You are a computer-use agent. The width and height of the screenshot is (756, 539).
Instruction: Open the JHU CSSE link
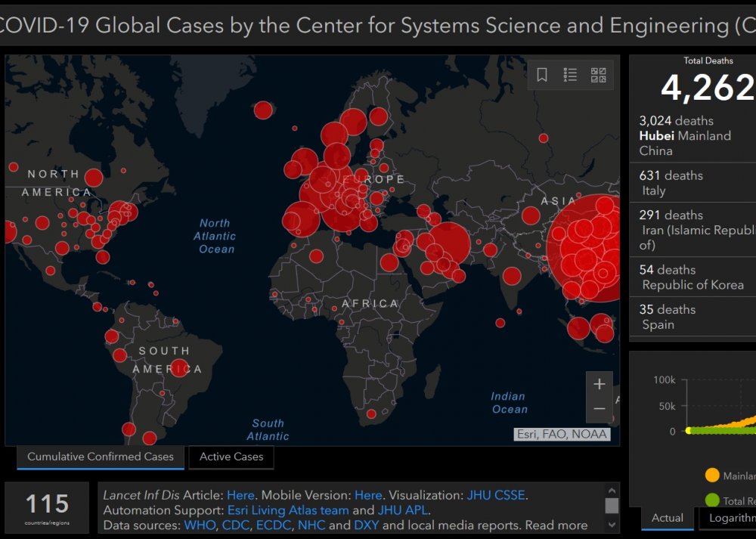pyautogui.click(x=496, y=495)
